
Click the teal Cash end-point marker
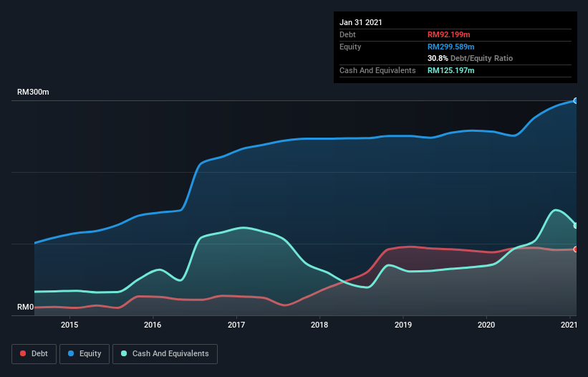pos(576,226)
